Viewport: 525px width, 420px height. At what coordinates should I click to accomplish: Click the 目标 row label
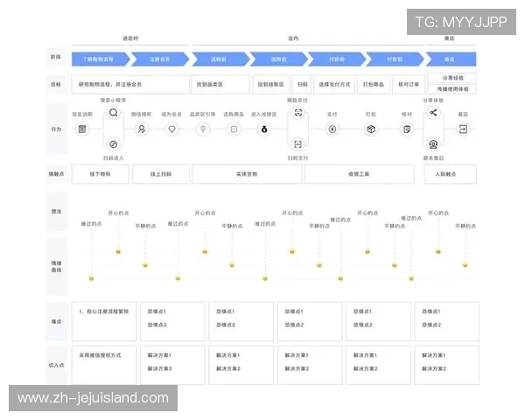(56, 84)
